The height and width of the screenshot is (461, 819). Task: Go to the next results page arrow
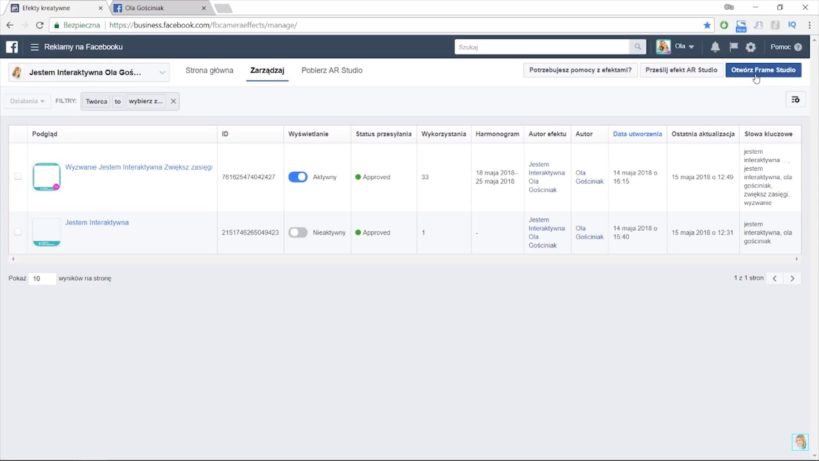(x=792, y=278)
